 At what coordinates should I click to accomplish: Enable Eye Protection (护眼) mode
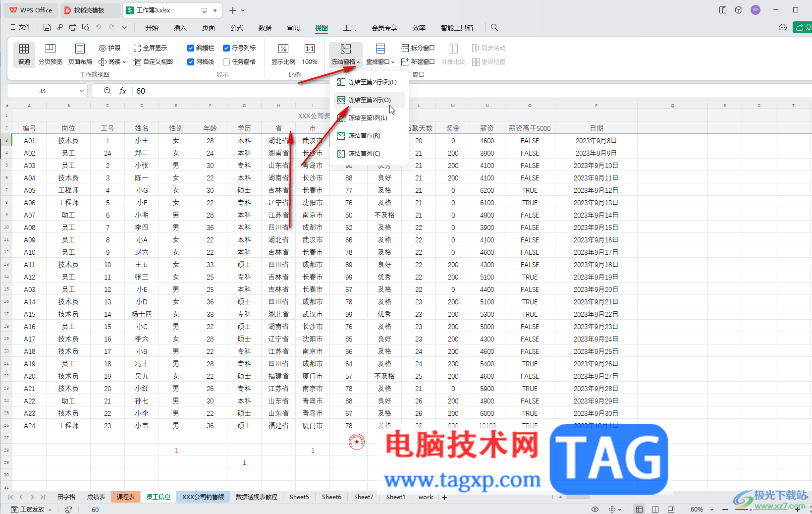point(109,48)
